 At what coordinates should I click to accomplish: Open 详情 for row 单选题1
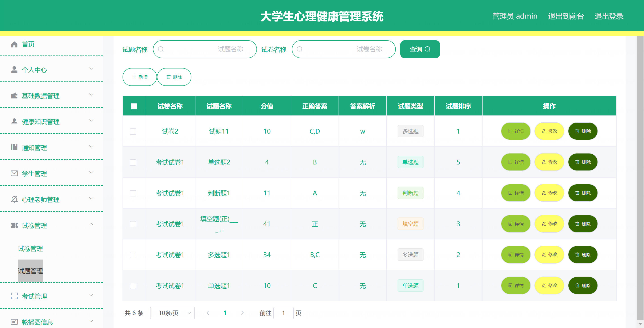[x=516, y=285]
